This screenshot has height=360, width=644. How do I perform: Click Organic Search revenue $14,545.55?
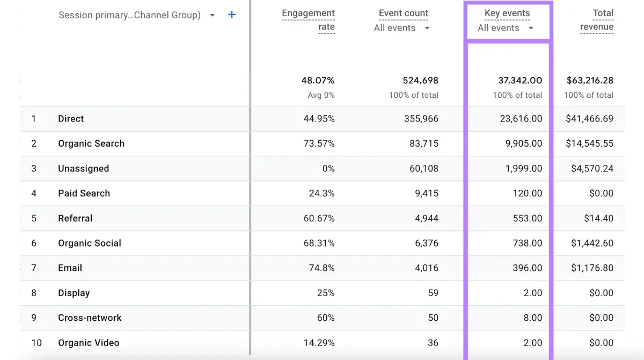[x=589, y=143]
